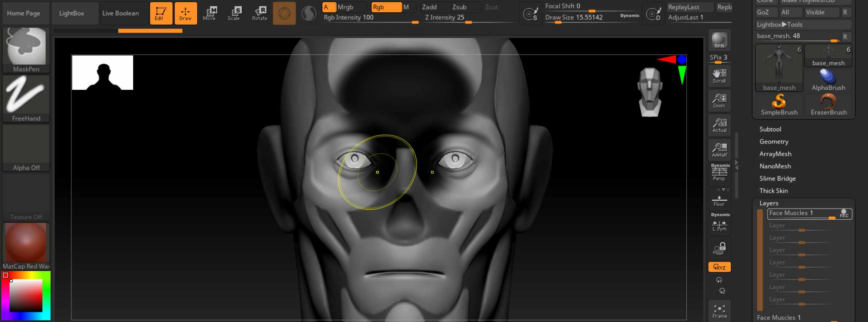
Task: Click the BPR render icon
Action: point(719,40)
